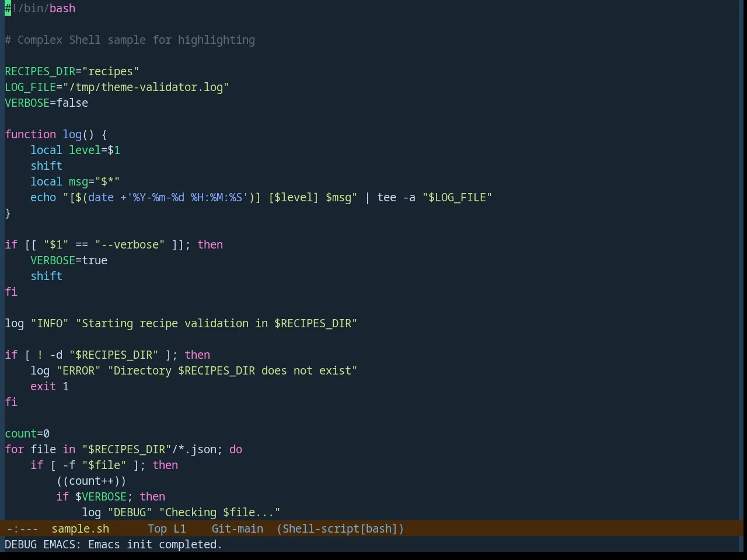Click count=0 line
Viewport: 747px width, 560px height.
(27, 433)
